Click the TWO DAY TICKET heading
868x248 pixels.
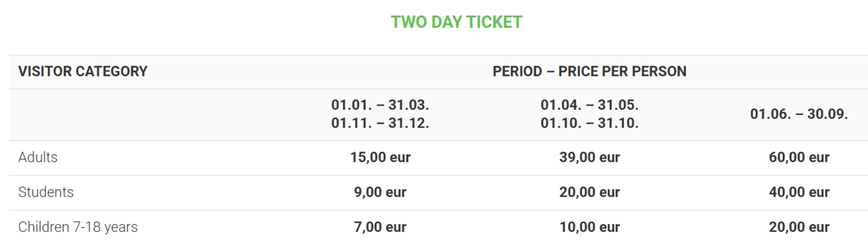pyautogui.click(x=456, y=22)
